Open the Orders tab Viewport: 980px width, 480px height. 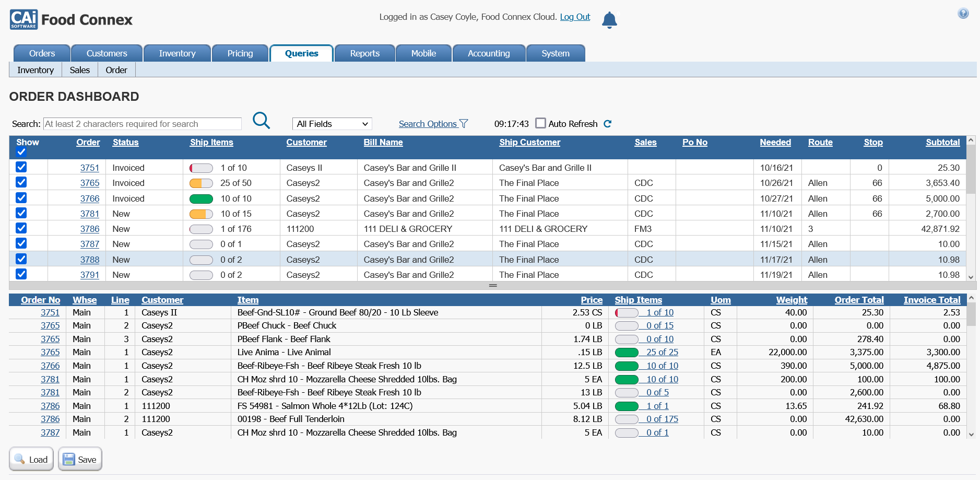(42, 53)
